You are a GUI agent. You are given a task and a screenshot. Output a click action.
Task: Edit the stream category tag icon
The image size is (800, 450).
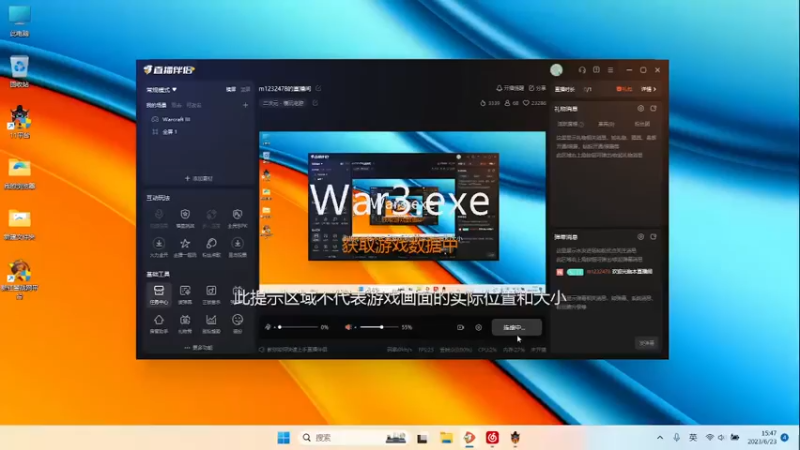(x=315, y=103)
